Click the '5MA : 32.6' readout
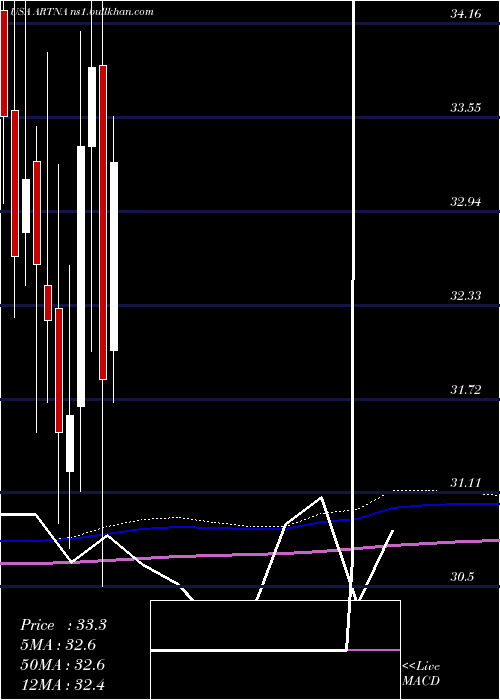This screenshot has width=500, height=700. [x=58, y=645]
